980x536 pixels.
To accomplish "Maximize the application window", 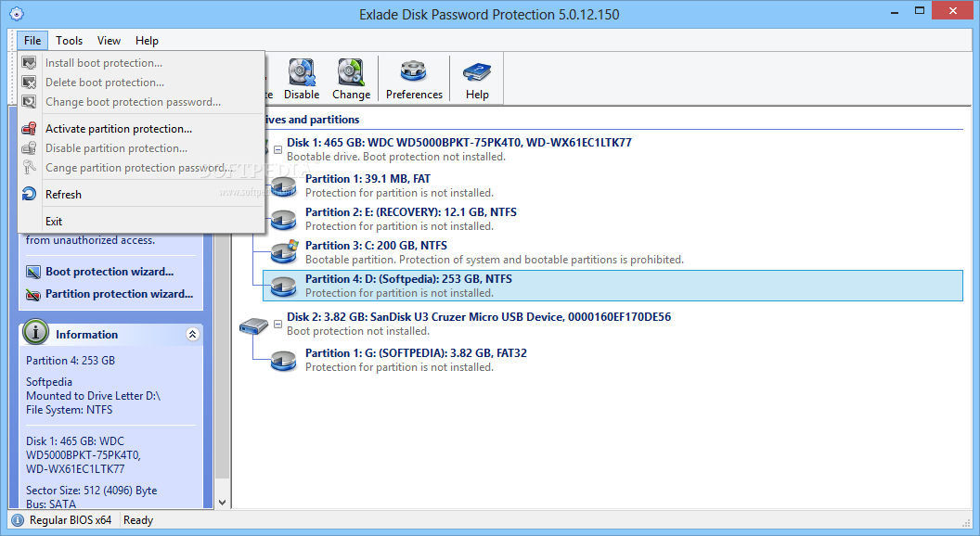I will pos(920,10).
